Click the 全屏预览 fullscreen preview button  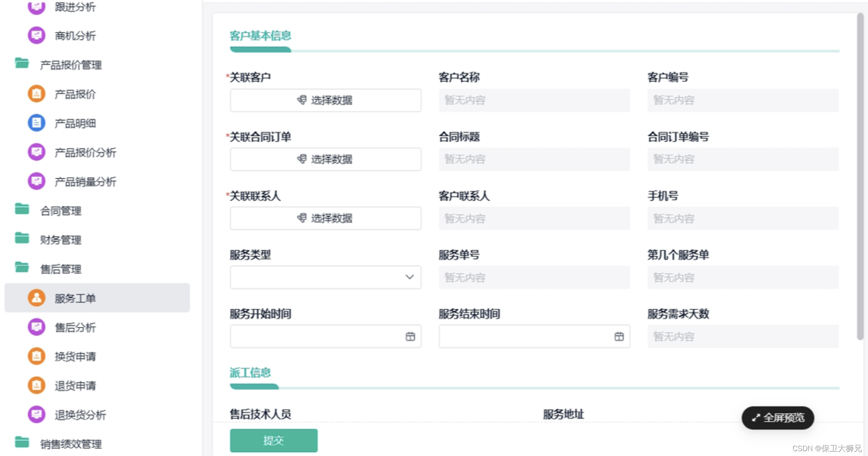click(778, 418)
